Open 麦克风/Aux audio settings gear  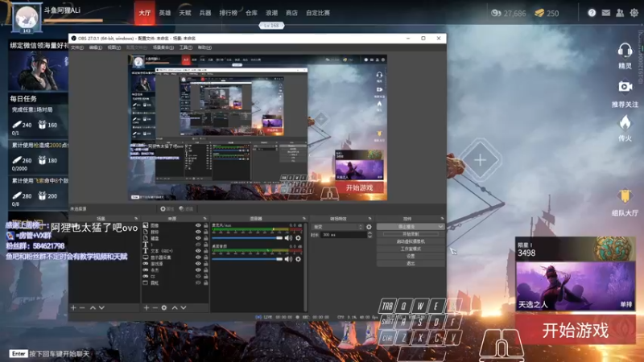298,238
